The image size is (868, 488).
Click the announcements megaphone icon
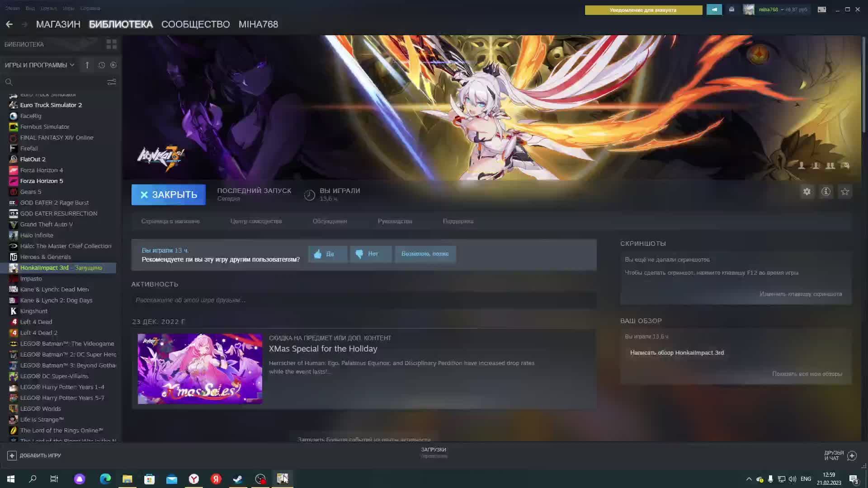pyautogui.click(x=714, y=9)
